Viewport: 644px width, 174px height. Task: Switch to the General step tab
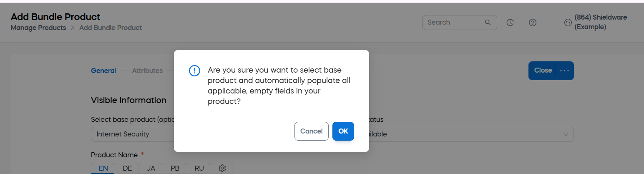(x=103, y=71)
